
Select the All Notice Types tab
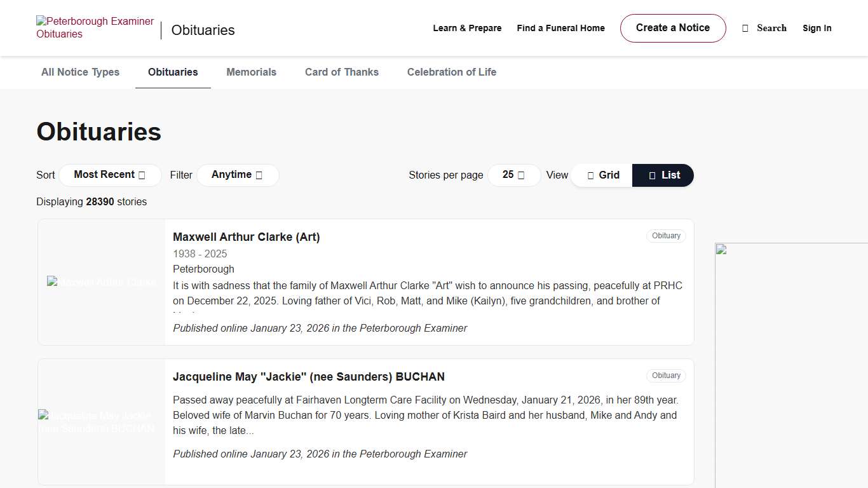(80, 72)
